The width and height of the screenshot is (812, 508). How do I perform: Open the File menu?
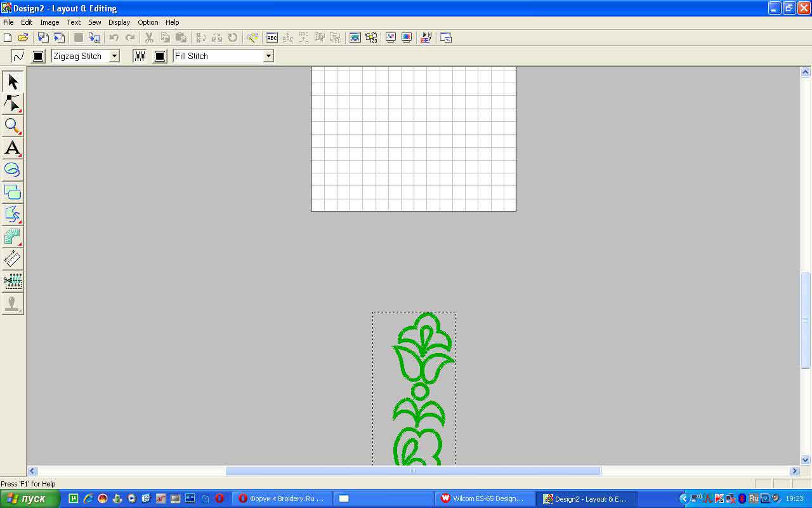pyautogui.click(x=8, y=22)
